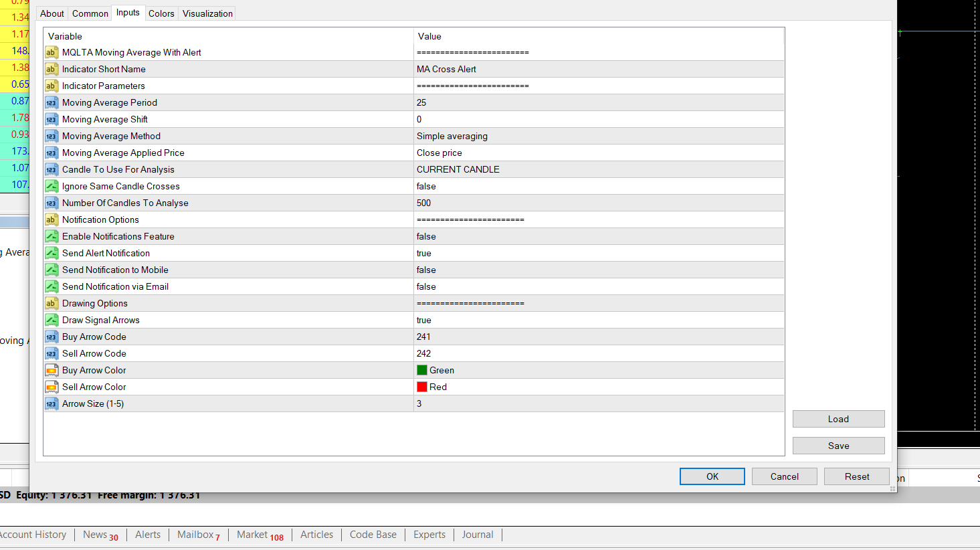Switch to the Colors tab
980x550 pixels.
point(161,13)
